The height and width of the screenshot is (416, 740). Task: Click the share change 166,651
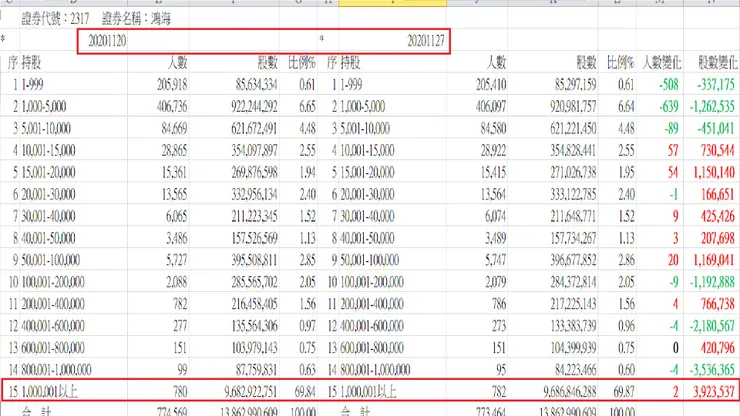(x=718, y=195)
